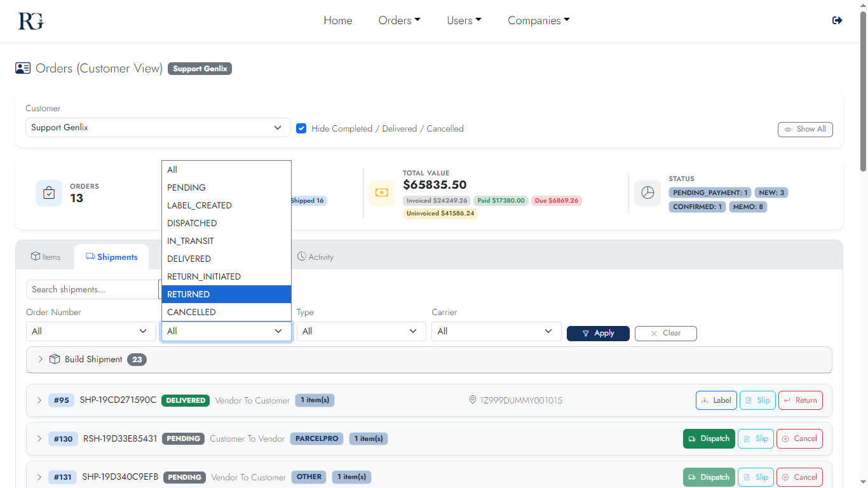Click the total value money icon
The height and width of the screenshot is (488, 868).
coord(381,193)
